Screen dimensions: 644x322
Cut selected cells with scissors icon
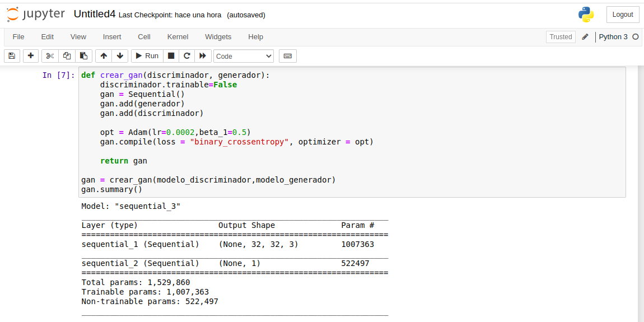point(50,56)
